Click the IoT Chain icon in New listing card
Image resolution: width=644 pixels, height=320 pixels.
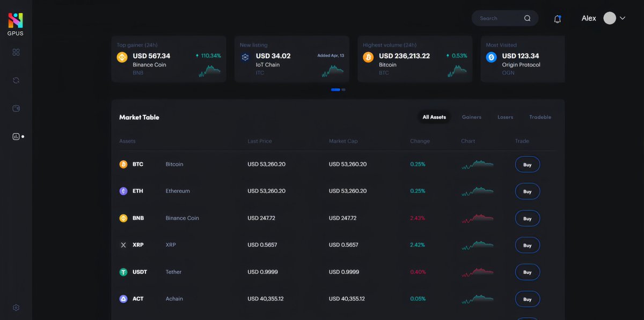tap(245, 57)
